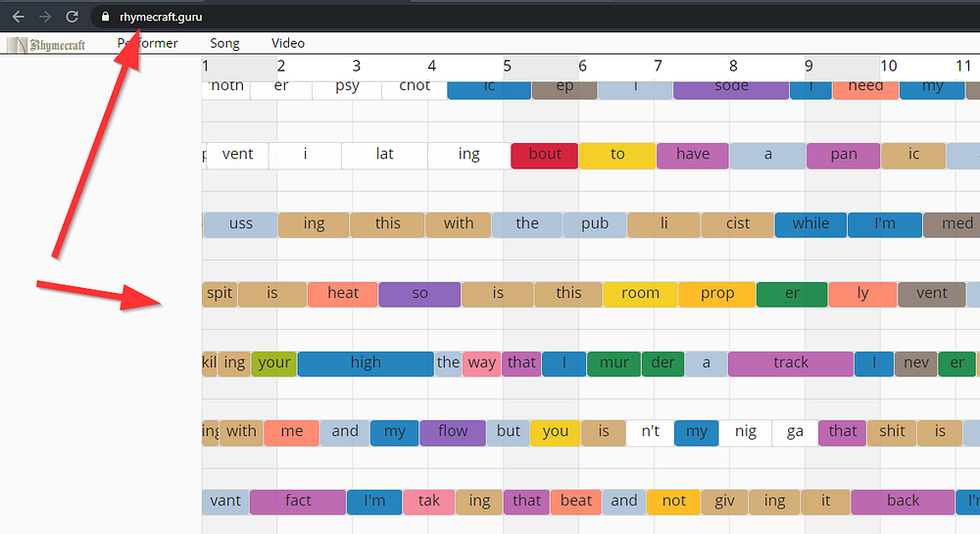The height and width of the screenshot is (534, 980).
Task: View site info via the padlock icon
Action: tap(105, 17)
